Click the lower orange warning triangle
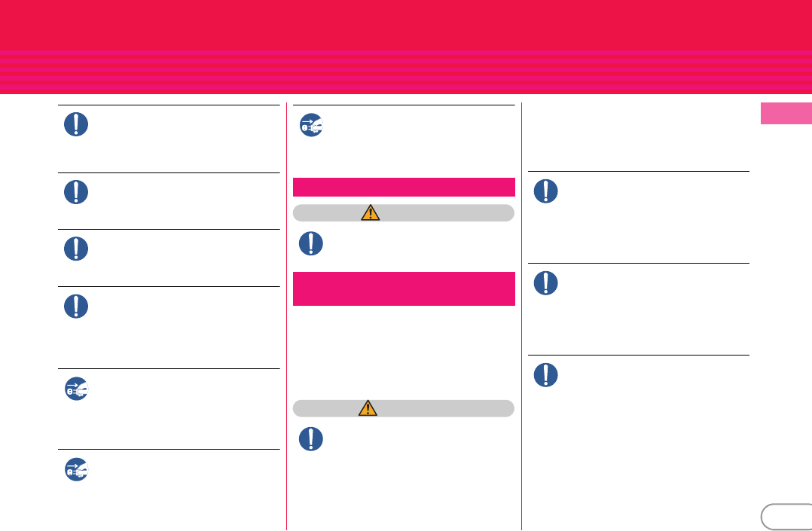The image size is (812, 531). click(x=368, y=407)
